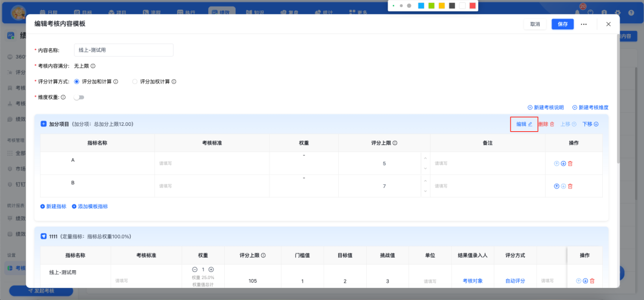
Task: Move indicator row B up
Action: pyautogui.click(x=557, y=186)
